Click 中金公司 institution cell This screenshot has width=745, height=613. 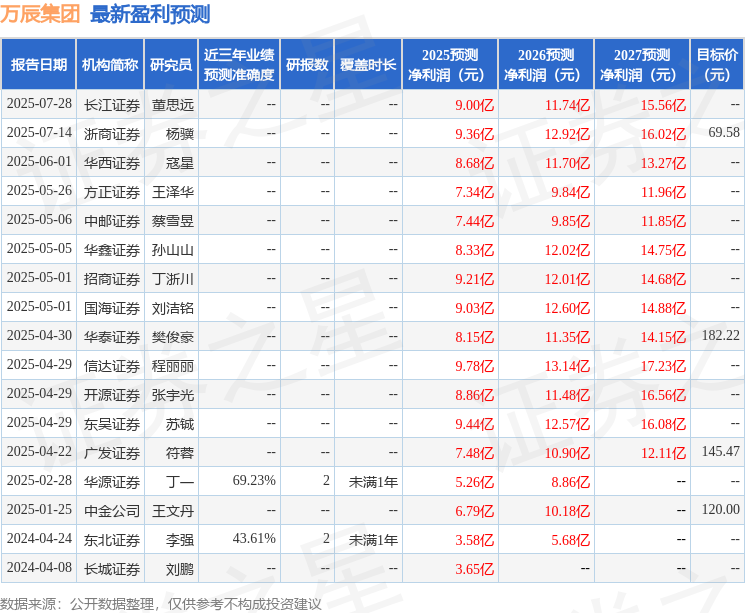[112, 511]
